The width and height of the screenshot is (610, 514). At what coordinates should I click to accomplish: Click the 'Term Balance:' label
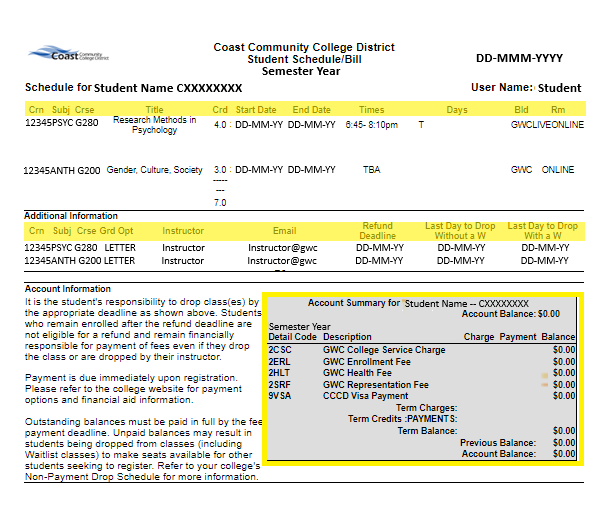427,431
